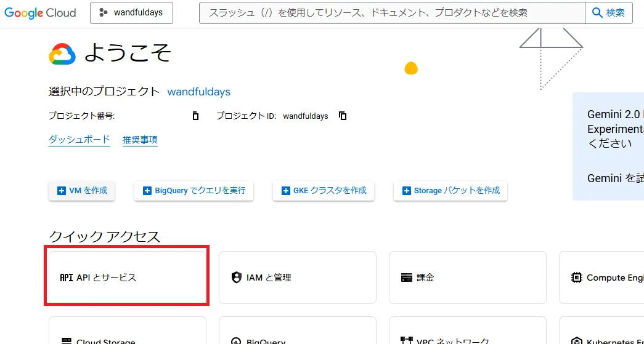Click the Compute Engine chip icon

point(577,278)
